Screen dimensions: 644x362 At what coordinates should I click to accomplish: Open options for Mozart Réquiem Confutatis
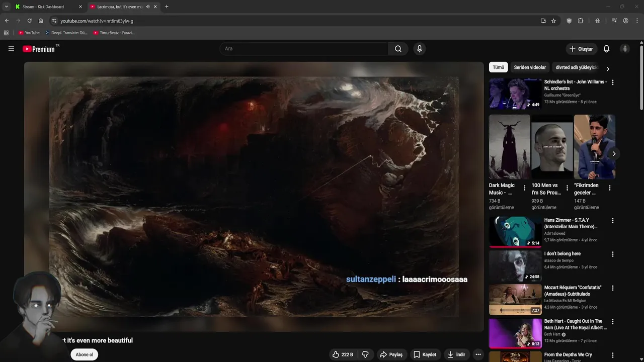point(612,288)
